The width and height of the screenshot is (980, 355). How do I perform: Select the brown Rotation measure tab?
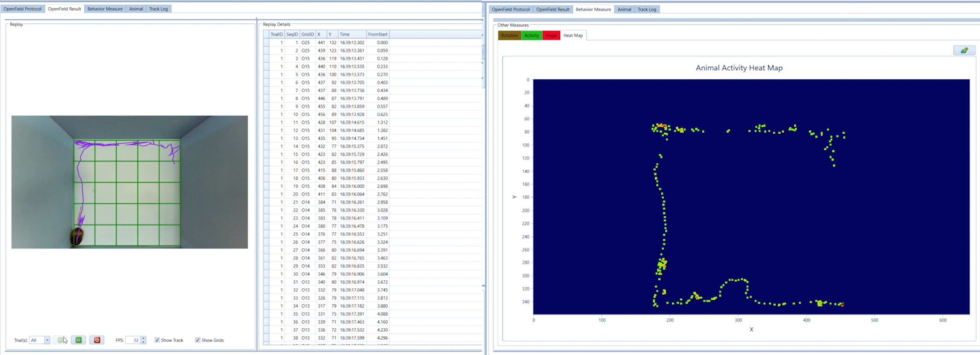[x=509, y=35]
